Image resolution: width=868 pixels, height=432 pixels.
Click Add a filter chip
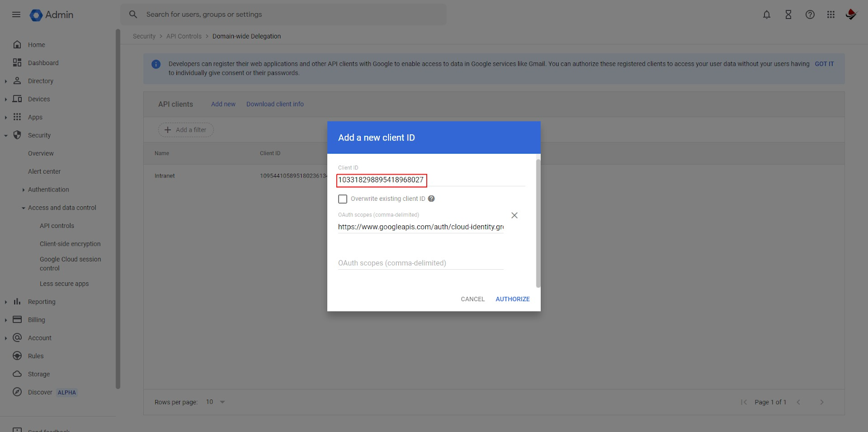[186, 130]
